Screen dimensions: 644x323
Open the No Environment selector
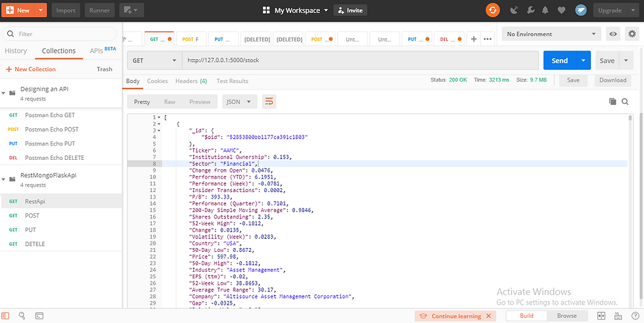(551, 34)
